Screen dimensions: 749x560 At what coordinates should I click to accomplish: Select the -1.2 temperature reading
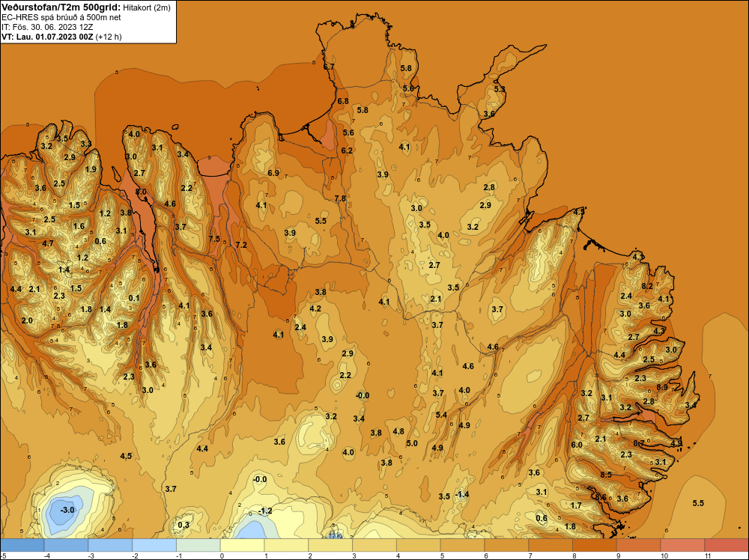coord(265,511)
